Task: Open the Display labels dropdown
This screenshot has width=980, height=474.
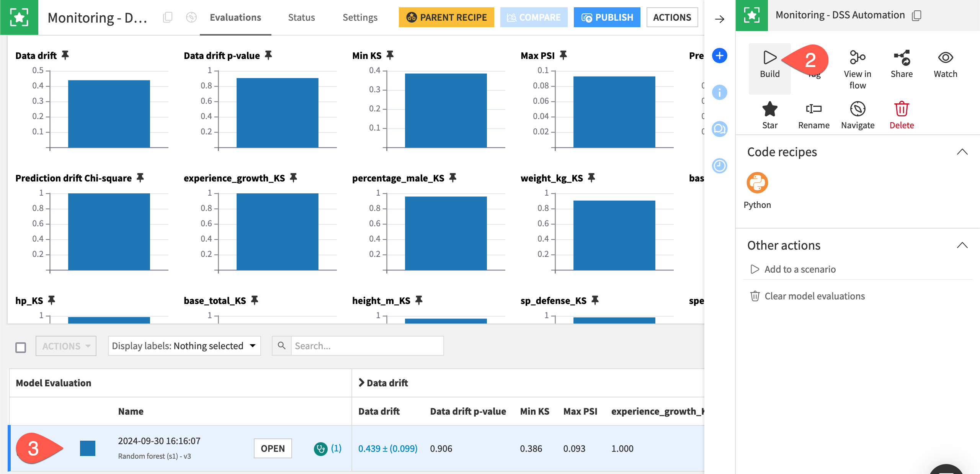Action: pyautogui.click(x=184, y=346)
